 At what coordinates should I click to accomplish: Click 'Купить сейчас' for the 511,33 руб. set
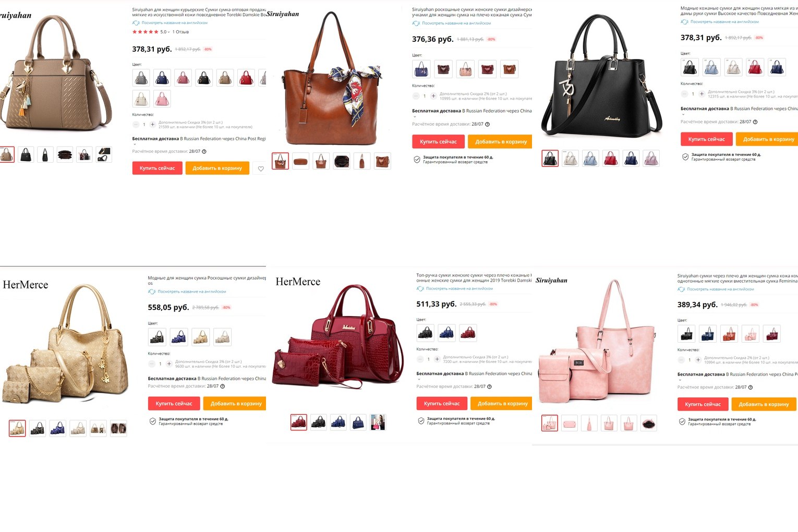(442, 403)
